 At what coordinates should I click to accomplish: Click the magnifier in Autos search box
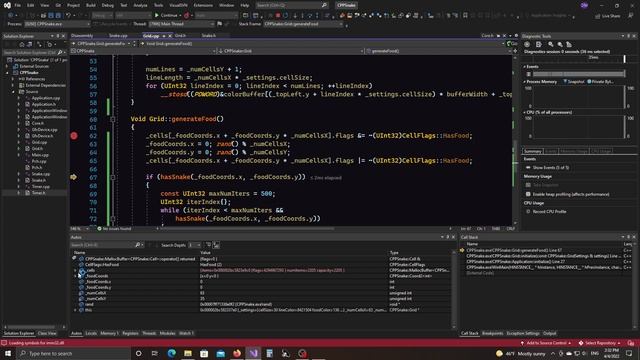tap(138, 244)
